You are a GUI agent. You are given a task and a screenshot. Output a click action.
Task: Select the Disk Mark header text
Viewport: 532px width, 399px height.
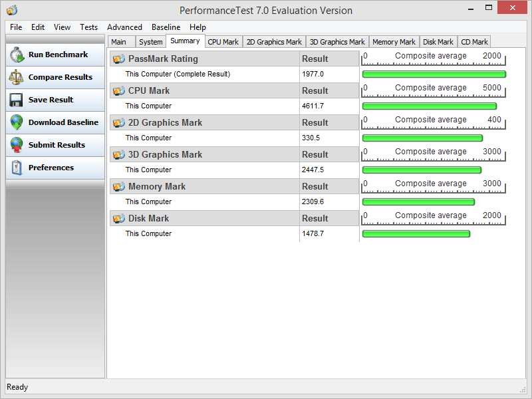click(x=148, y=218)
